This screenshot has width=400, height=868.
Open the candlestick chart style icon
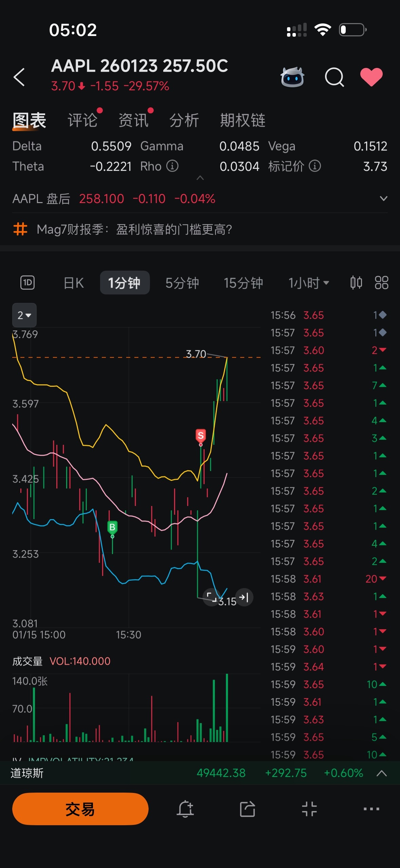pyautogui.click(x=356, y=283)
